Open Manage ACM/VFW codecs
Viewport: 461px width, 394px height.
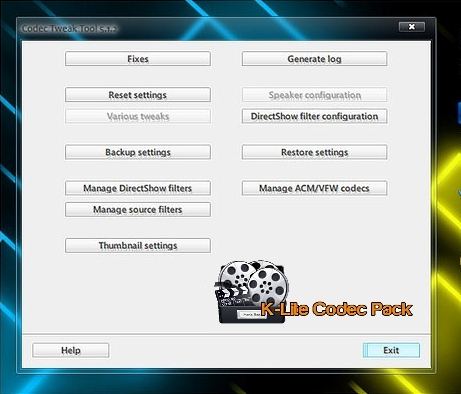[x=314, y=188]
